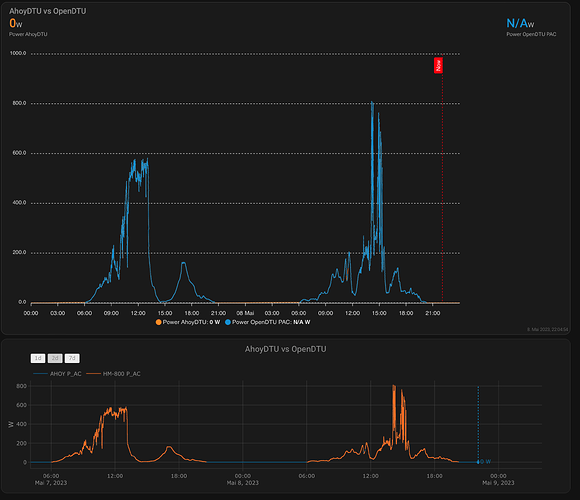Viewport: 580px width, 500px height.
Task: Click the red Now marker flag
Action: point(438,65)
